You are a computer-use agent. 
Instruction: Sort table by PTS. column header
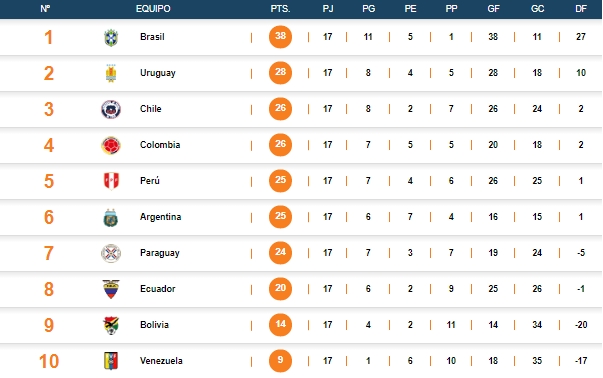[280, 9]
